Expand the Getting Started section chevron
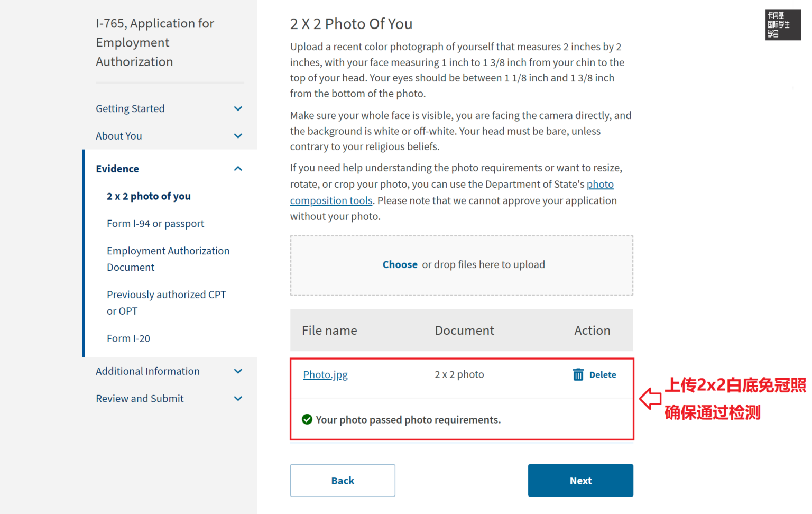Image resolution: width=812 pixels, height=514 pixels. (x=238, y=109)
